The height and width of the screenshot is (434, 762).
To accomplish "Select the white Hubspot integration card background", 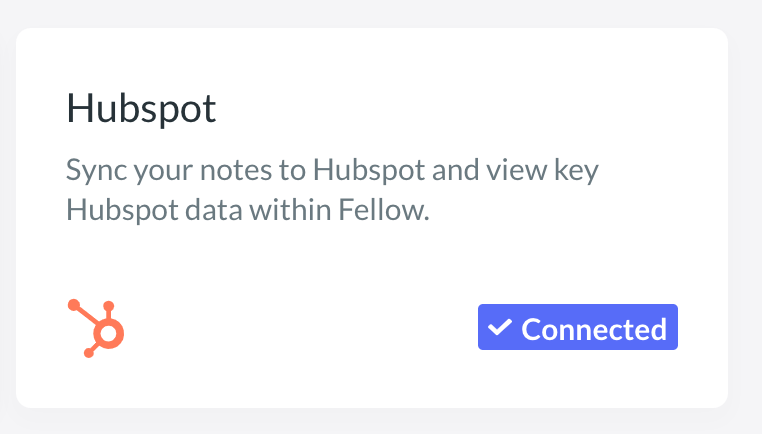I will click(372, 218).
